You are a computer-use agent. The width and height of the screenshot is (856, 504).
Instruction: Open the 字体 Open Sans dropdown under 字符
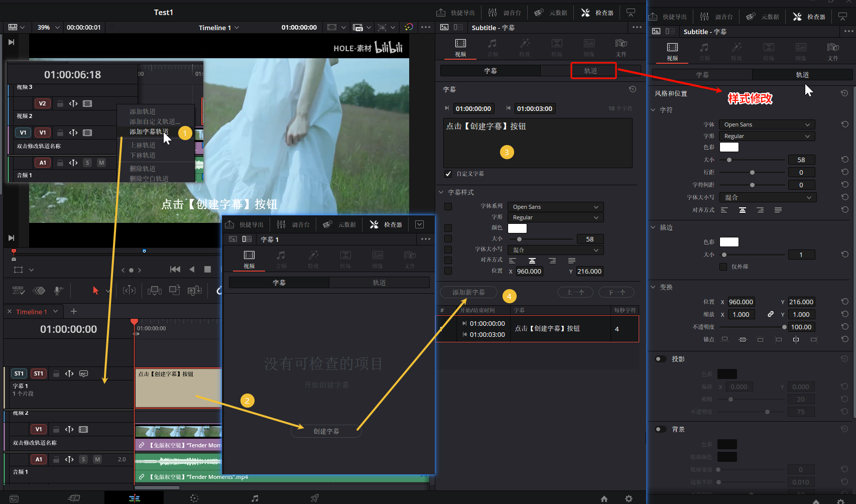[x=767, y=124]
